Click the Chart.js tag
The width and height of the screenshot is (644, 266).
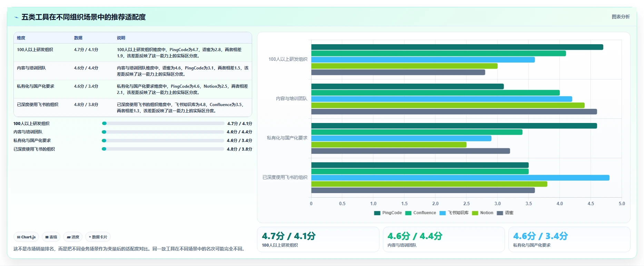tap(26, 237)
